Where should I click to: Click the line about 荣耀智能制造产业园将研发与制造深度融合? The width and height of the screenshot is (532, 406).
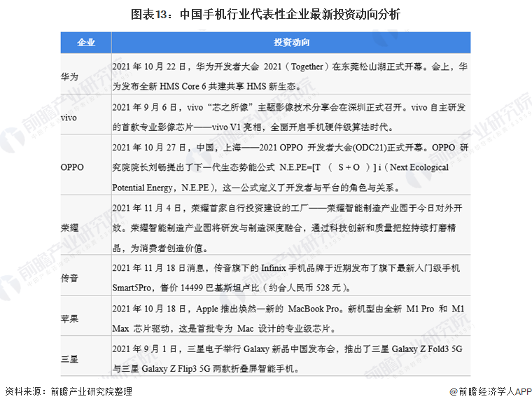point(284,228)
